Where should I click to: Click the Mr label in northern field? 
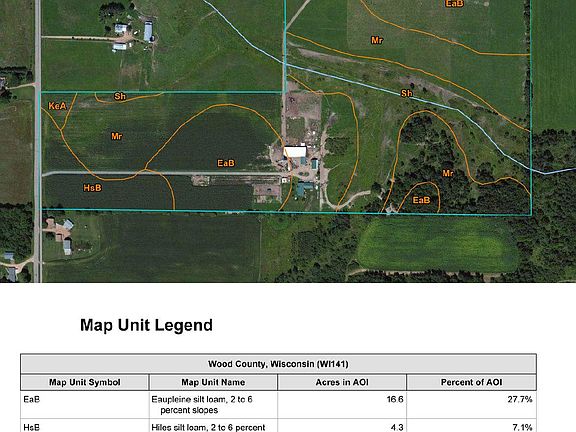pos(377,40)
